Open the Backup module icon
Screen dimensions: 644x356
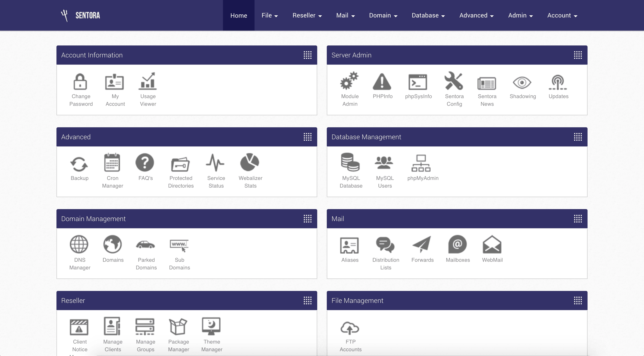[x=79, y=164]
